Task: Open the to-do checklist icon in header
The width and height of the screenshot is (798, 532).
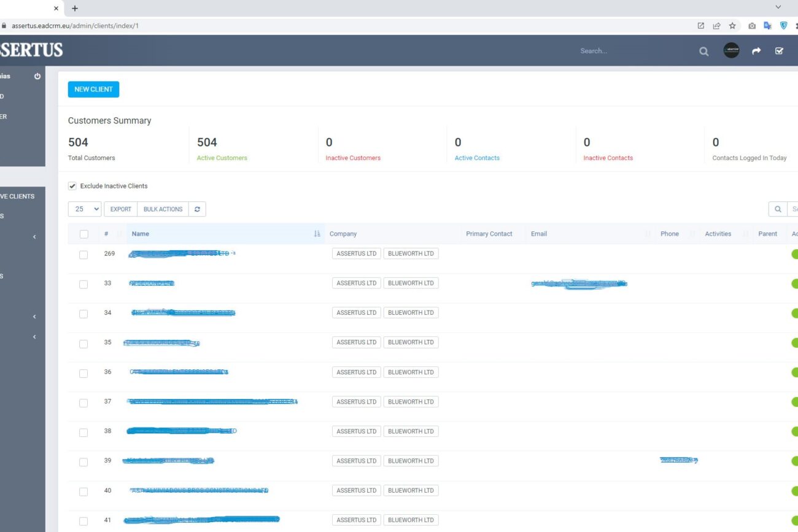Action: [779, 52]
